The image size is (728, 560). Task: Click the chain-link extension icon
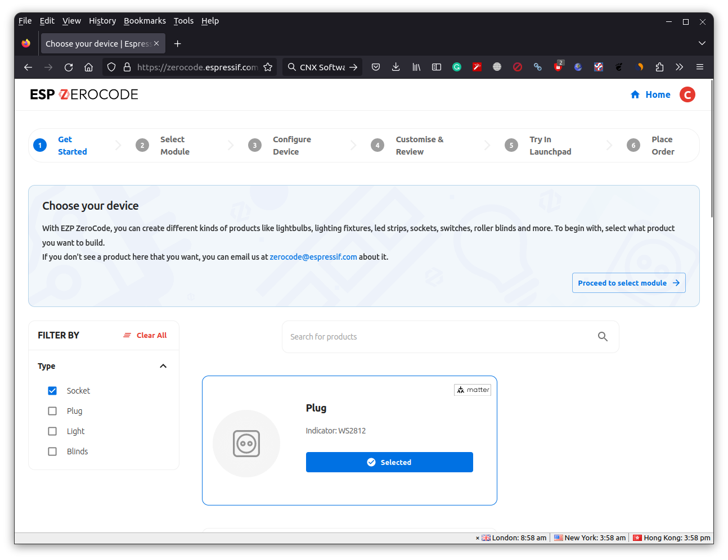tap(538, 67)
